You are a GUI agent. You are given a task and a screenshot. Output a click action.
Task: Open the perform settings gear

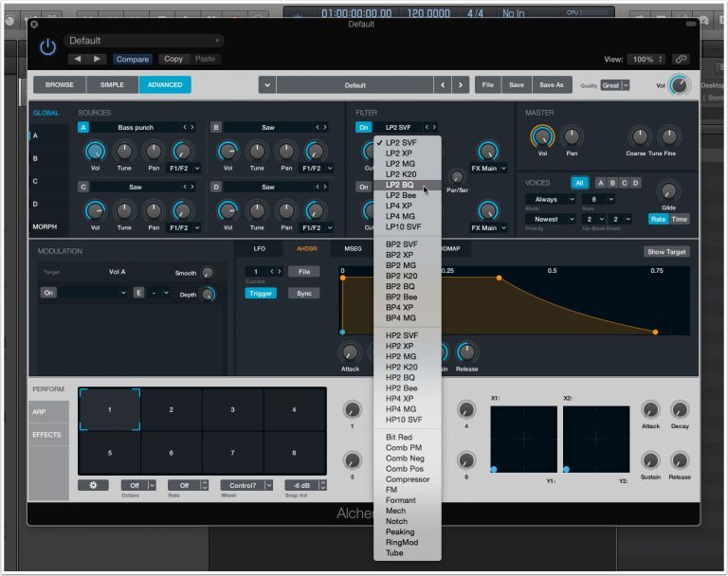click(x=93, y=485)
